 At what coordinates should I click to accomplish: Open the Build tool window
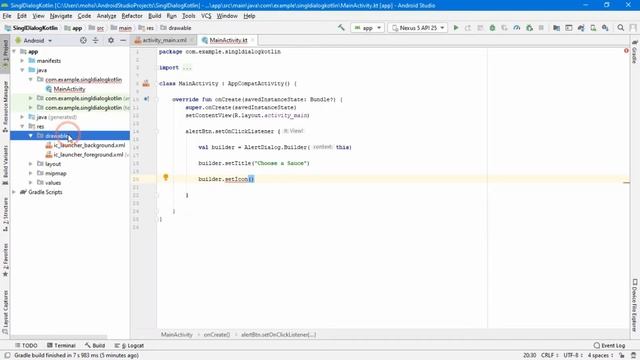(95, 345)
